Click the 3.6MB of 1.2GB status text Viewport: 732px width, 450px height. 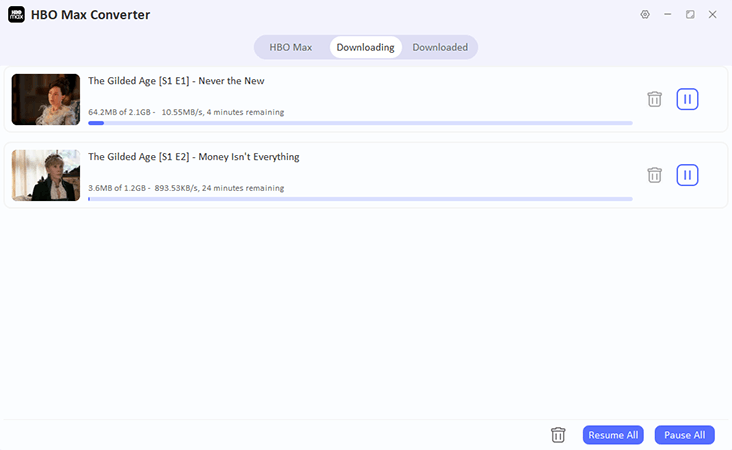click(x=186, y=188)
